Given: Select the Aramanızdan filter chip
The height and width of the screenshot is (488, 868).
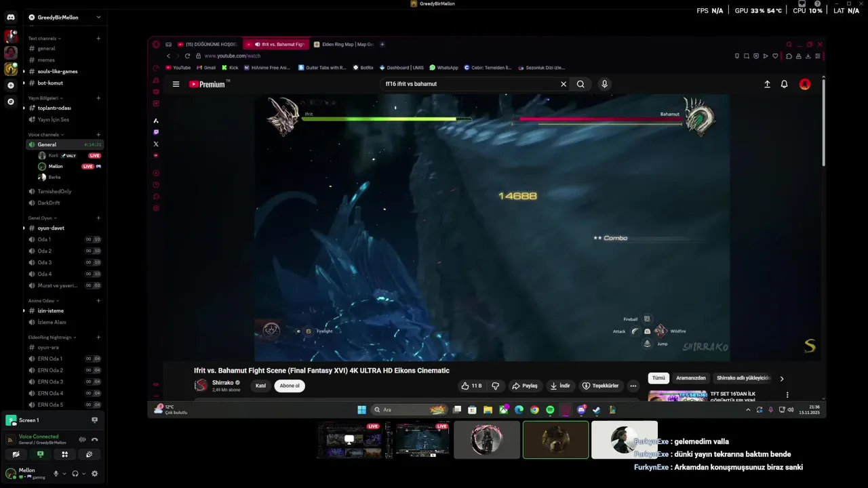Looking at the screenshot, I should [691, 378].
